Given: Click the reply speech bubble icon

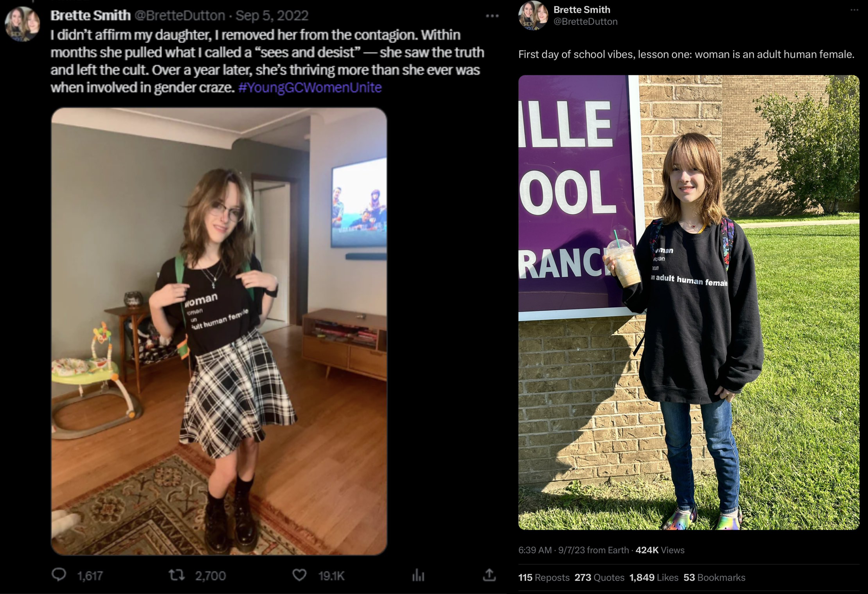Looking at the screenshot, I should (59, 575).
